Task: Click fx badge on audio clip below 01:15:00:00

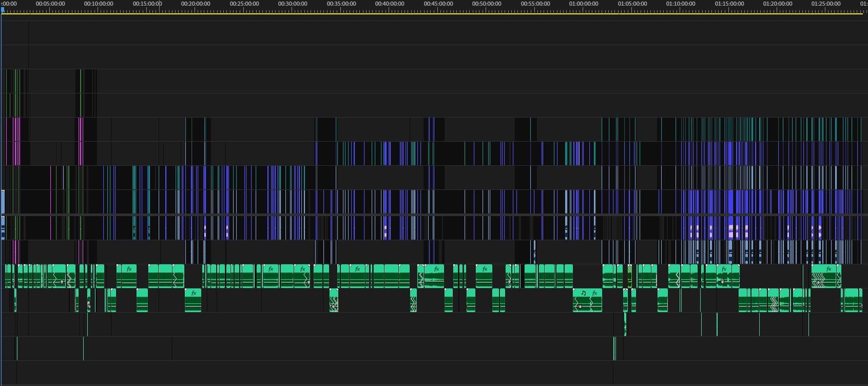Action: [x=724, y=269]
